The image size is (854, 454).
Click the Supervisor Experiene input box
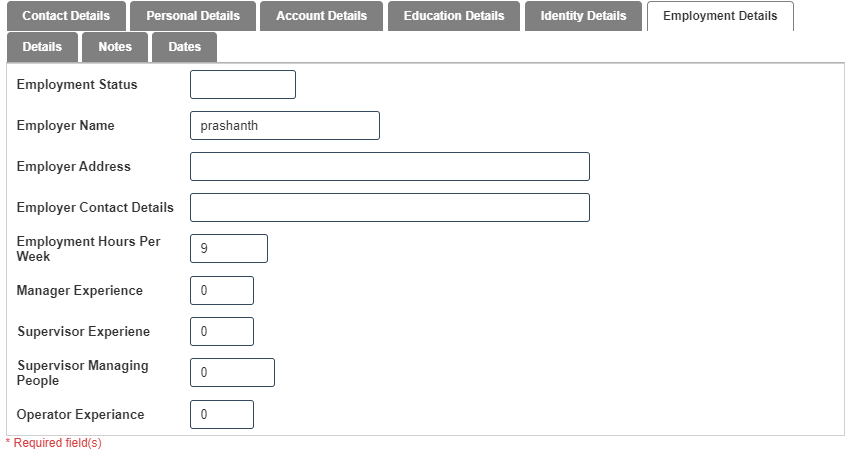click(x=222, y=332)
